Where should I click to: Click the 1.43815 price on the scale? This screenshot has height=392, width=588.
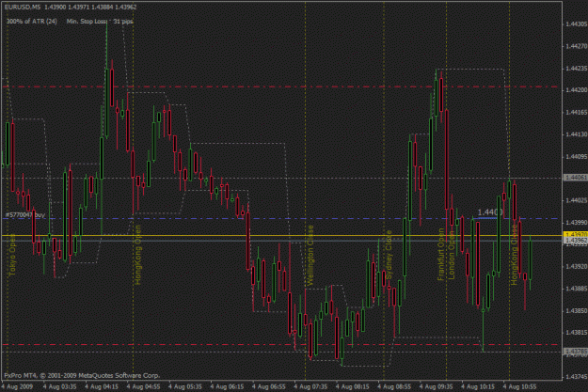pos(577,333)
